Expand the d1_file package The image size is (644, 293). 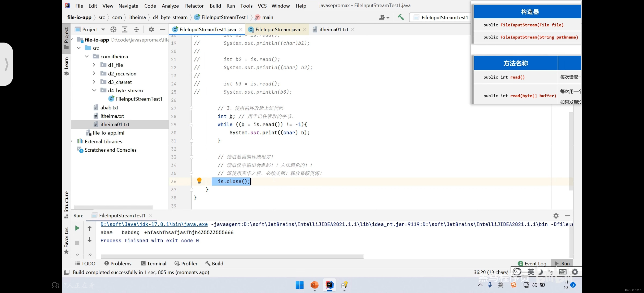[94, 65]
